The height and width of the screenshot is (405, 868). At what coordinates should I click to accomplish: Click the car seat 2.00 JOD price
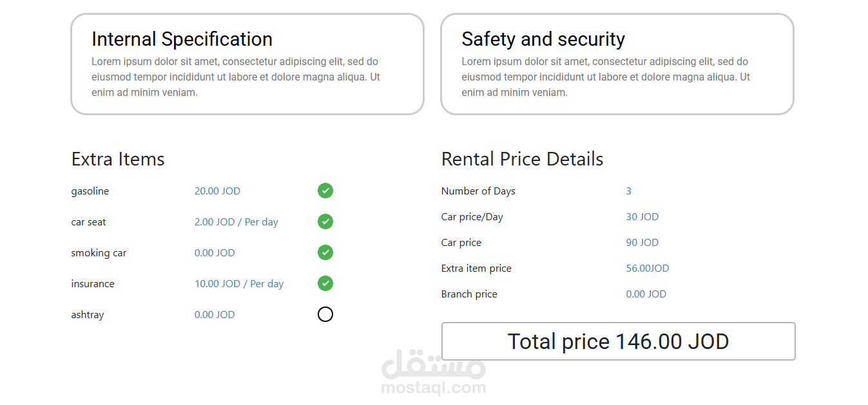point(236,222)
